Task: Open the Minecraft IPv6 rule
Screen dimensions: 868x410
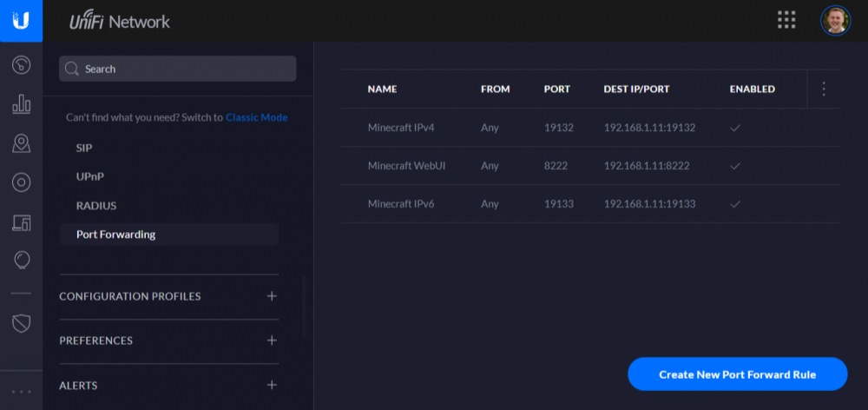Action: [401, 204]
